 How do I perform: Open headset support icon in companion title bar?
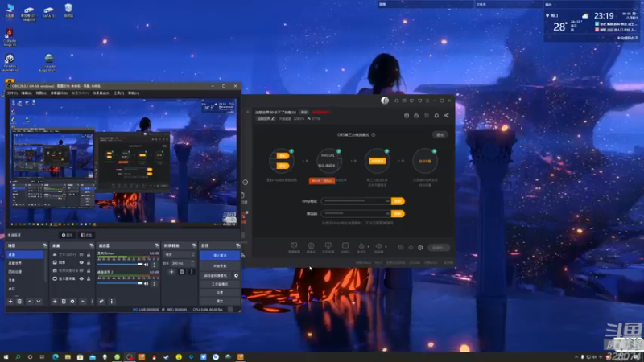tap(396, 101)
